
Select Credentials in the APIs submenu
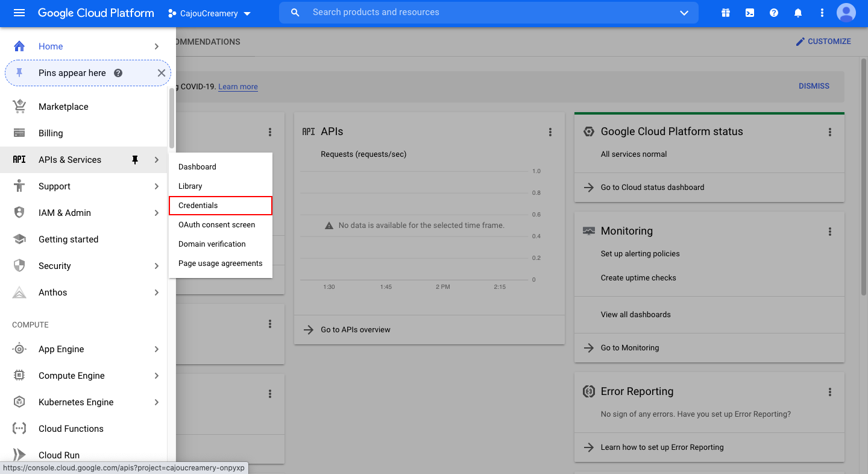(x=221, y=206)
